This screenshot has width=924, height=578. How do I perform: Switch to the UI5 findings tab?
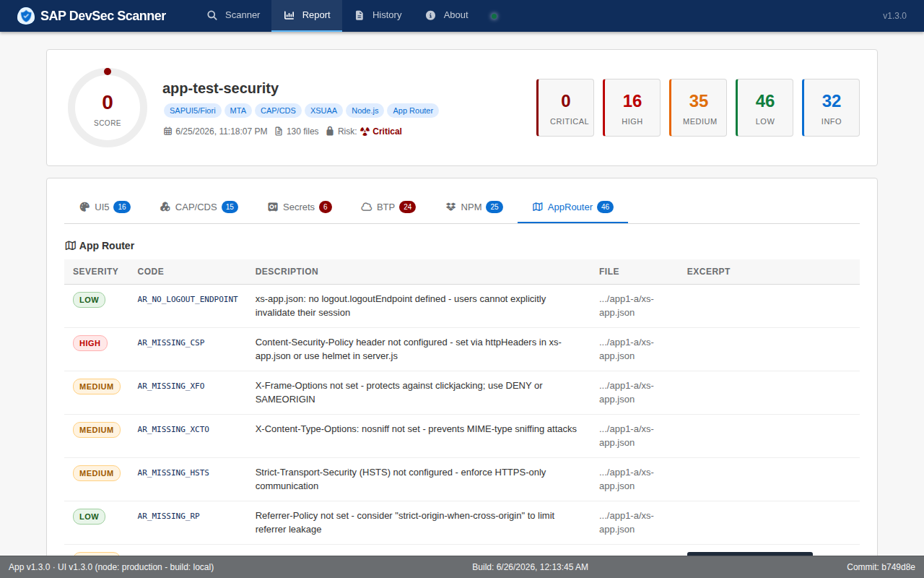105,207
